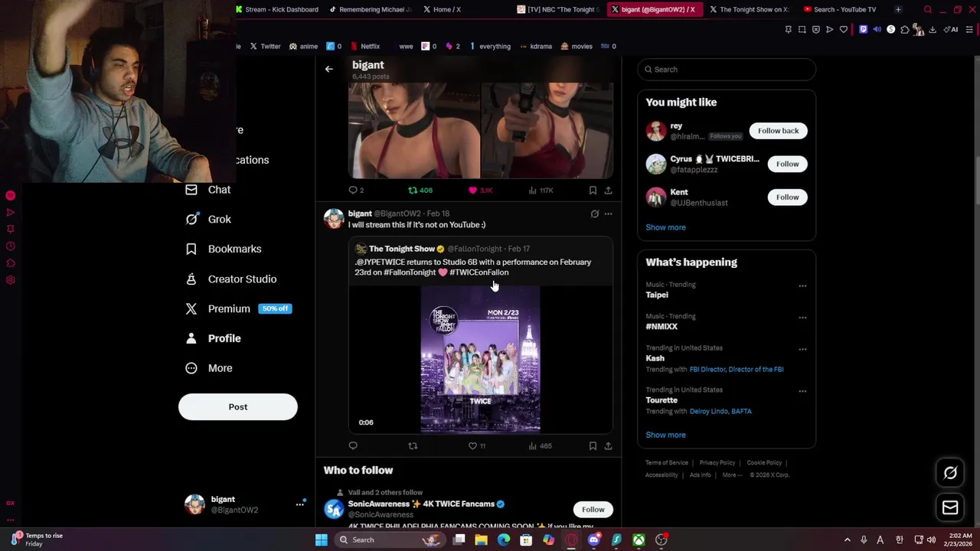The height and width of the screenshot is (551, 980).
Task: Open options for Taipei trend
Action: click(802, 286)
